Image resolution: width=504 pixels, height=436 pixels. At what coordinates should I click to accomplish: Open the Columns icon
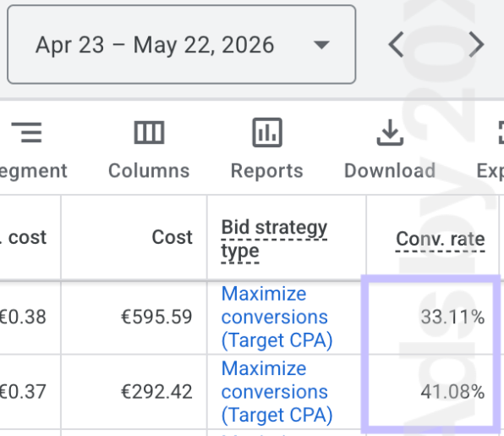pyautogui.click(x=149, y=132)
